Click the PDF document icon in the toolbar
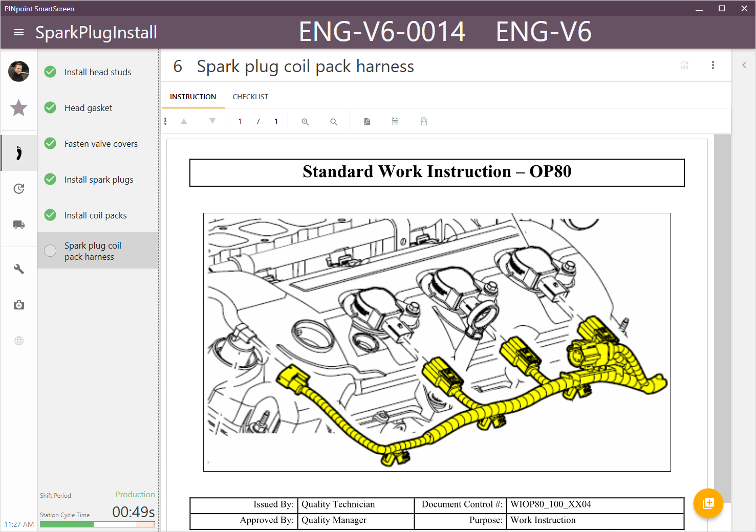This screenshot has height=532, width=756. tap(367, 122)
